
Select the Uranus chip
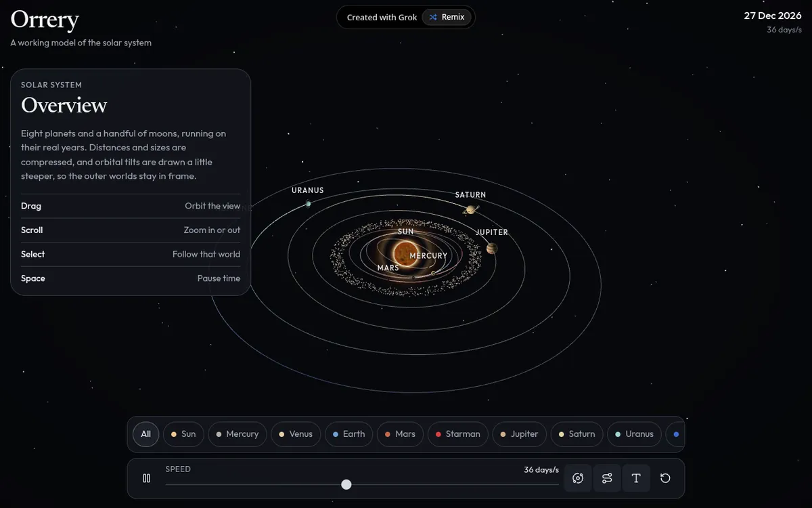(635, 434)
